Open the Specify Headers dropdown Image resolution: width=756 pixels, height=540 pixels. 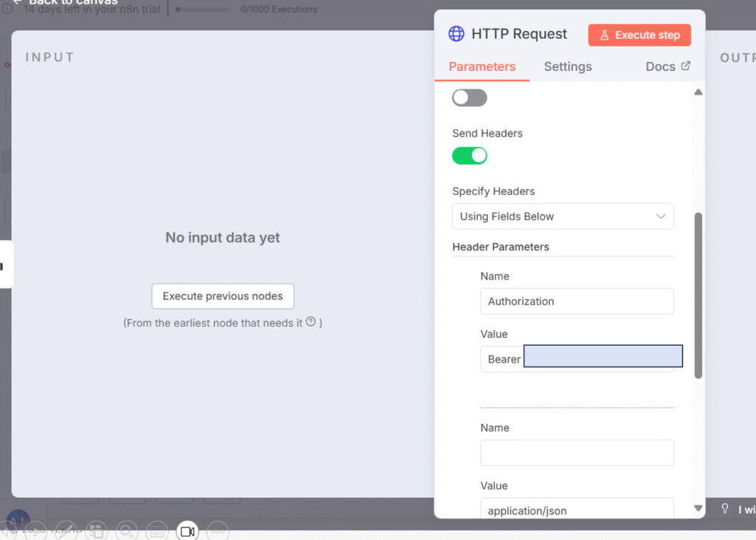pos(563,216)
